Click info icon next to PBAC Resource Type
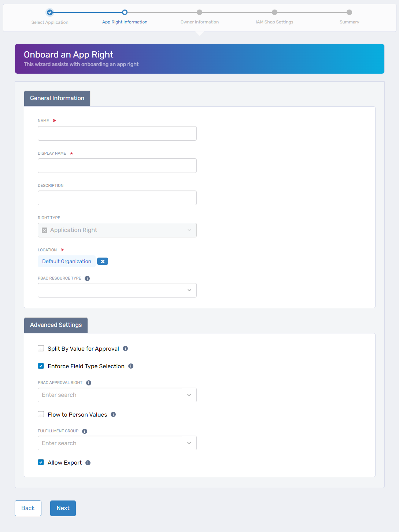399x532 pixels. point(87,278)
